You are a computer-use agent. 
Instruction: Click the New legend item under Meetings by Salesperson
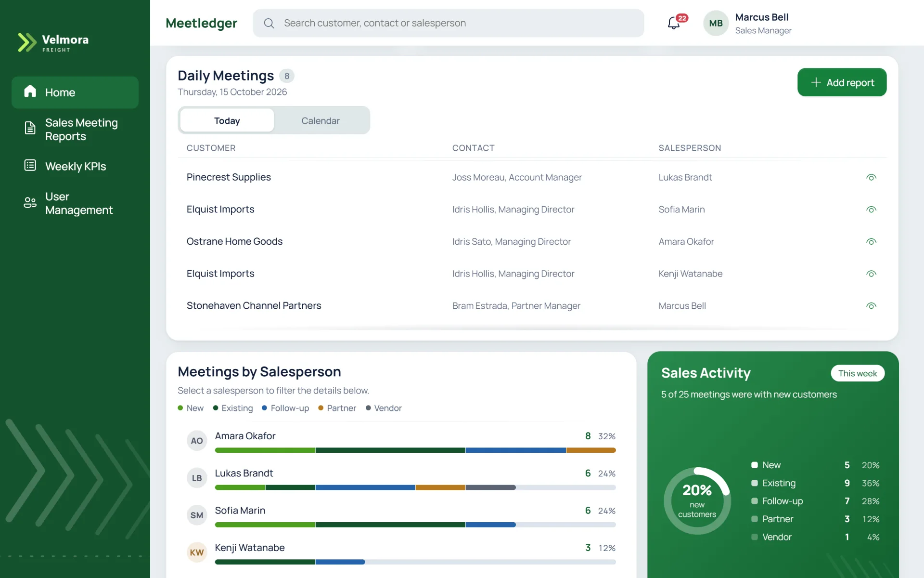pyautogui.click(x=191, y=408)
